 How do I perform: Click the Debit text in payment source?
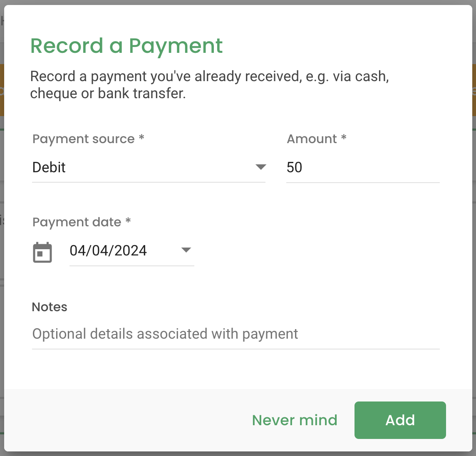point(49,167)
